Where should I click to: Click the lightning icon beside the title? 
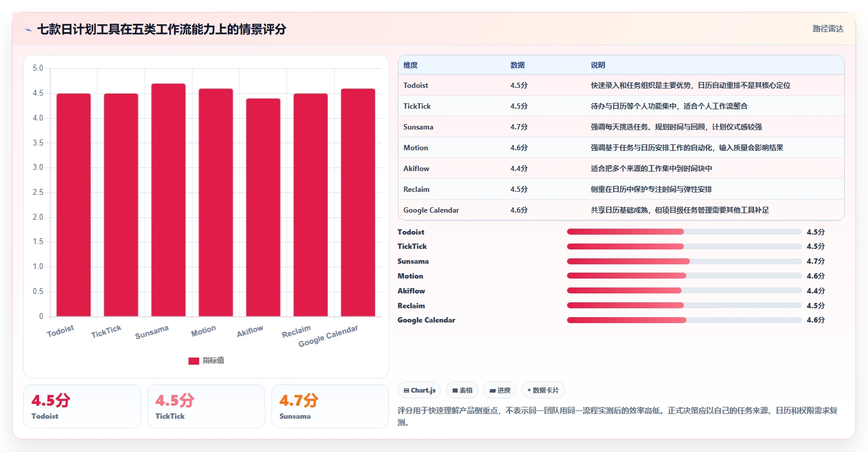tap(28, 29)
